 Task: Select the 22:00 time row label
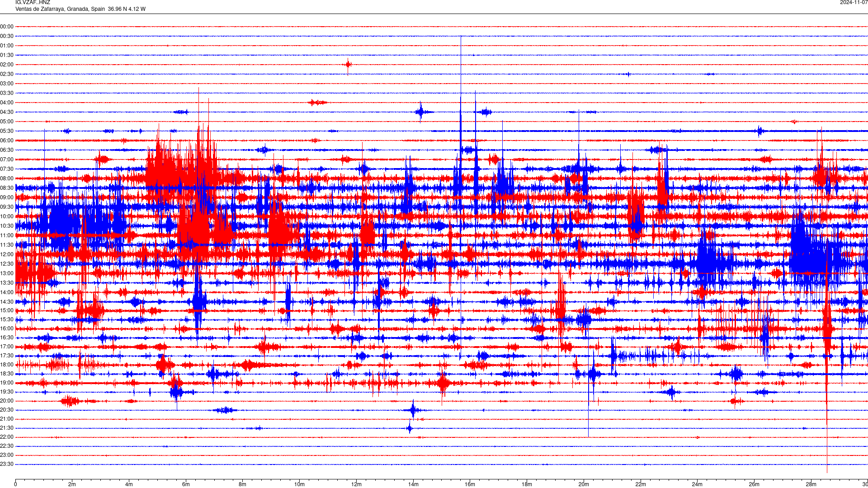coord(7,437)
